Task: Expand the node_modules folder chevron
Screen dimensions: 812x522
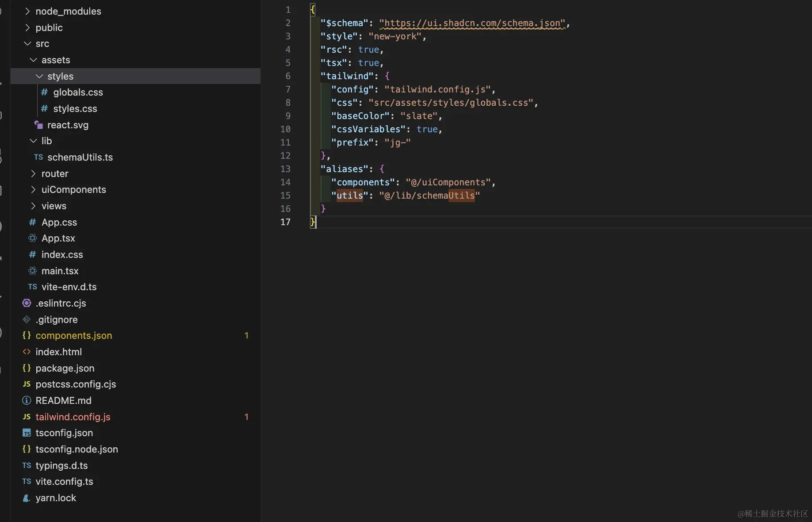Action: point(27,11)
